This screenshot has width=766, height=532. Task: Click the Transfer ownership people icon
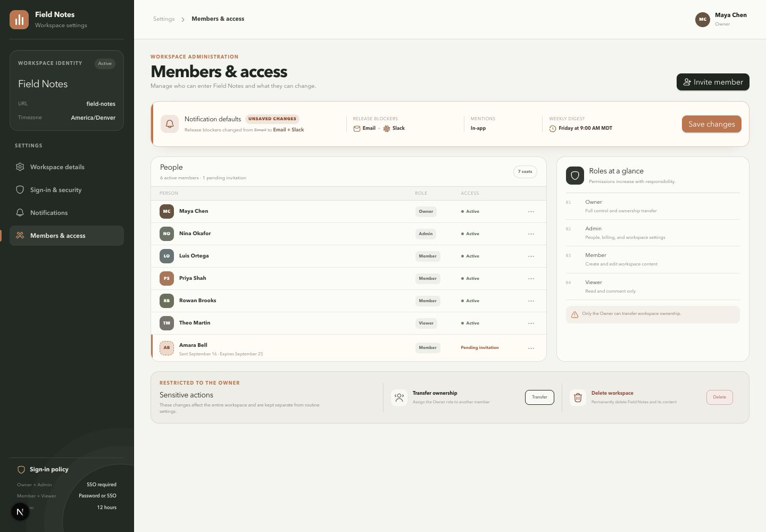click(399, 397)
